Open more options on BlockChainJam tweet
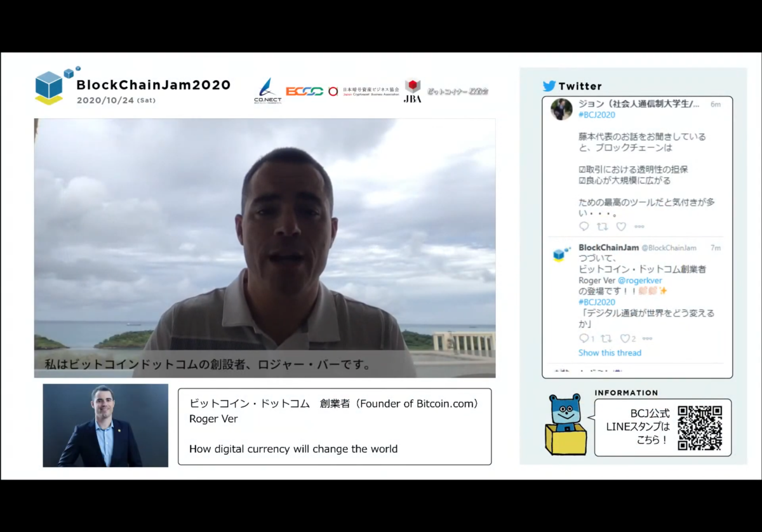 click(x=647, y=339)
